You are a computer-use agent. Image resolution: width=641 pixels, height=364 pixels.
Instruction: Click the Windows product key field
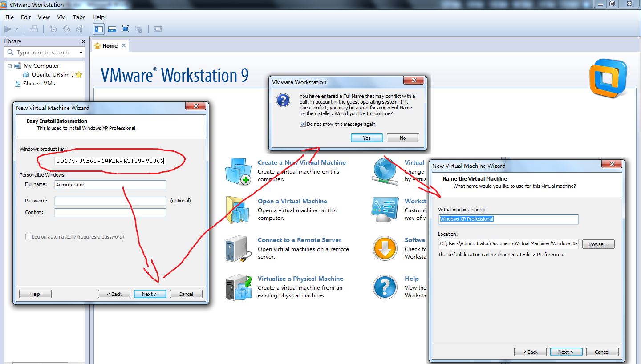[110, 161]
